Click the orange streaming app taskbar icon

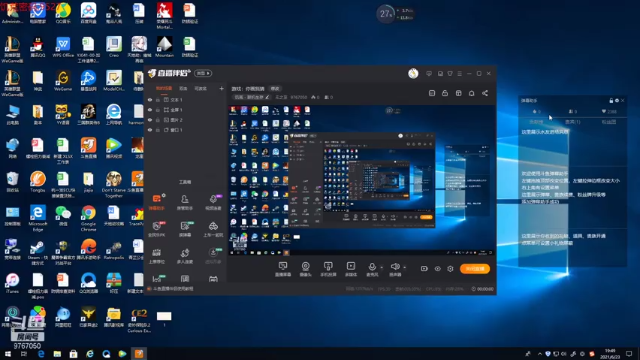(139, 353)
